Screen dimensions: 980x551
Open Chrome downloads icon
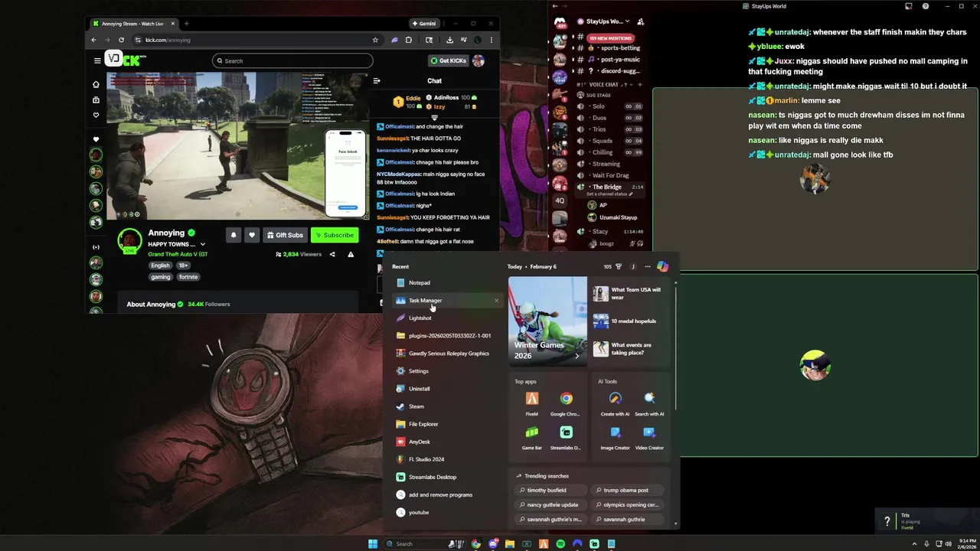point(449,40)
